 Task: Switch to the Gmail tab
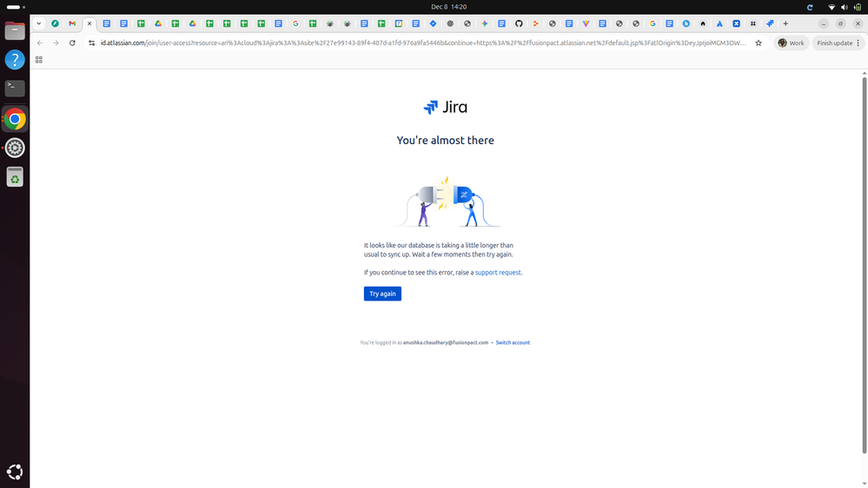point(72,23)
